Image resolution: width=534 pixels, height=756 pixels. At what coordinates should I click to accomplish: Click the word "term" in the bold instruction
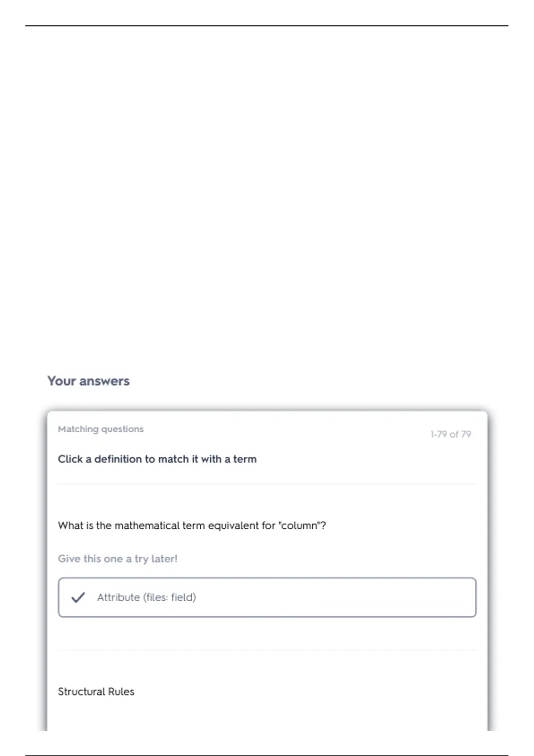tap(245, 459)
